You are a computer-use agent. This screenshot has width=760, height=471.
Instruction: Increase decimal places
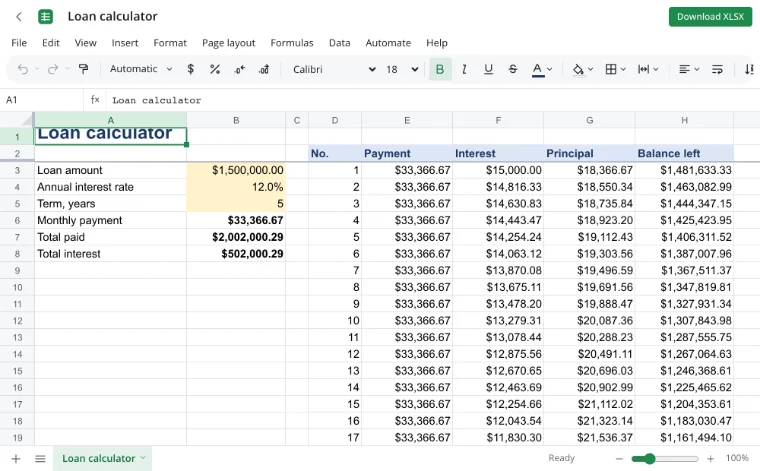pos(264,69)
